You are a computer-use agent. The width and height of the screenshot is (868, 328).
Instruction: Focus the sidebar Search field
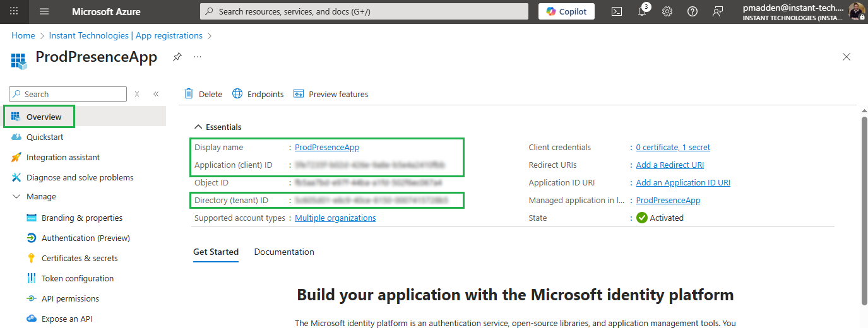[x=68, y=94]
